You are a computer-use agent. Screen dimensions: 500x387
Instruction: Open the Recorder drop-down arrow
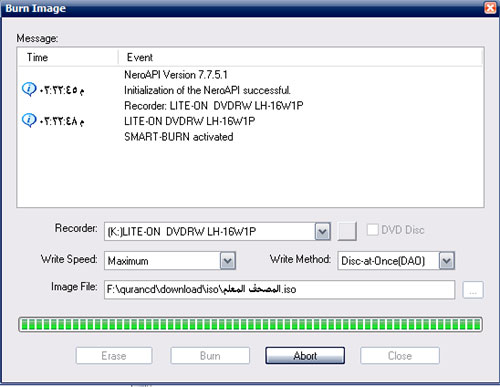322,231
